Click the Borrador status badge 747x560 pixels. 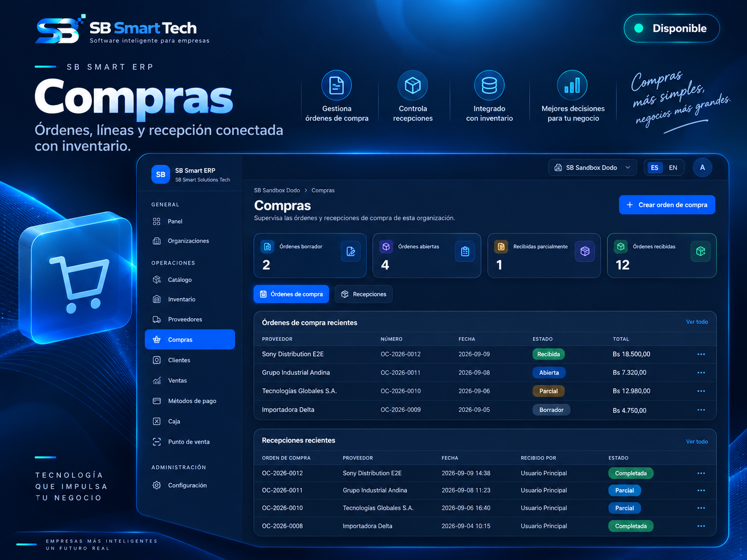pos(551,410)
